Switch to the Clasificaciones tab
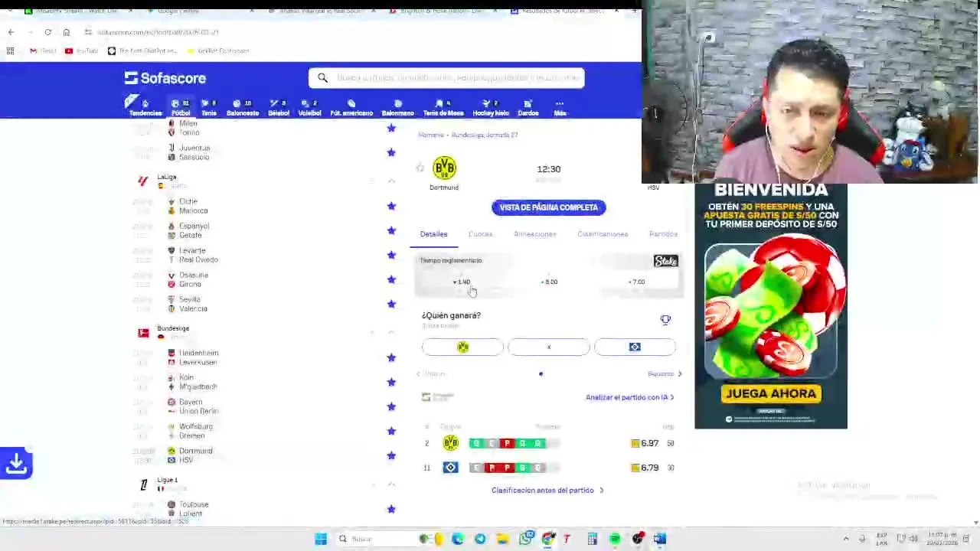980x551 pixels. click(603, 234)
